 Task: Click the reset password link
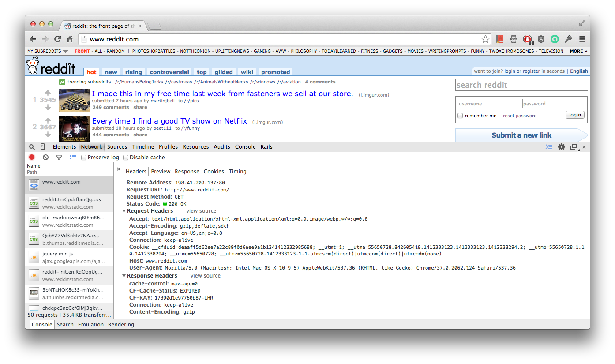(520, 116)
